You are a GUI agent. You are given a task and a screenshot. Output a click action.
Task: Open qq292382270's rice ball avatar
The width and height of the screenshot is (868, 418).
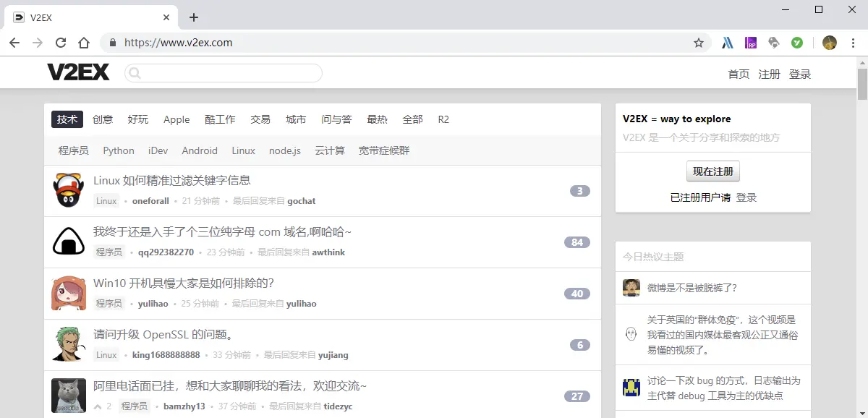pyautogui.click(x=69, y=242)
